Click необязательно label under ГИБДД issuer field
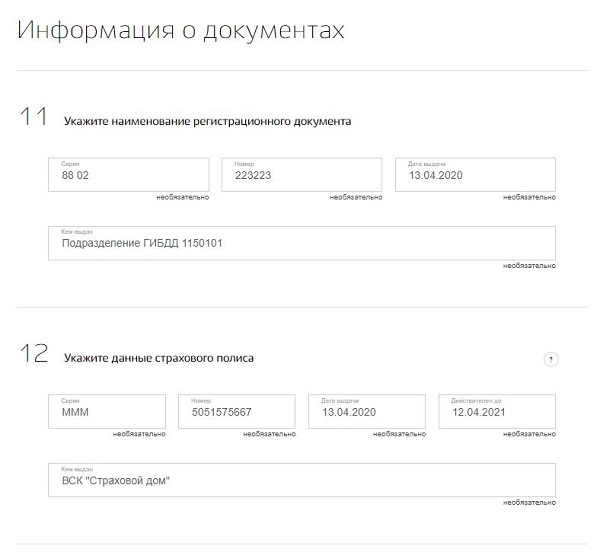This screenshot has height=552, width=600. [529, 265]
